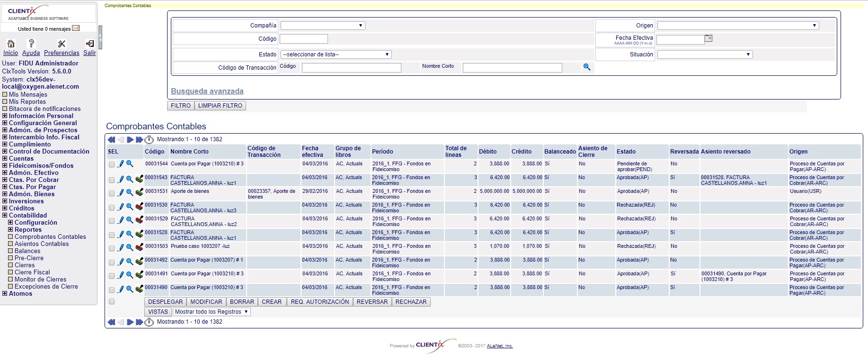Click the Inicio home icon

pyautogui.click(x=10, y=44)
